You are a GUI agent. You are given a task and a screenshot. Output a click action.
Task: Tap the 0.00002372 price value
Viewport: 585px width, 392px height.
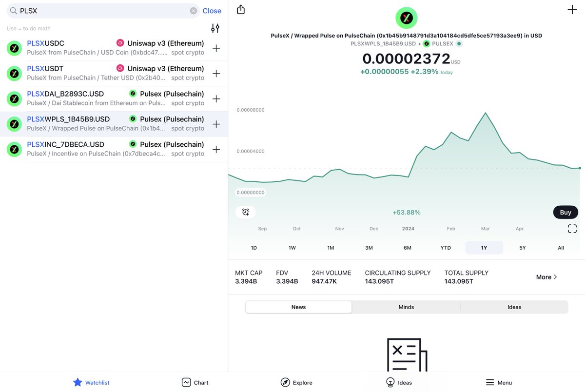click(x=406, y=59)
